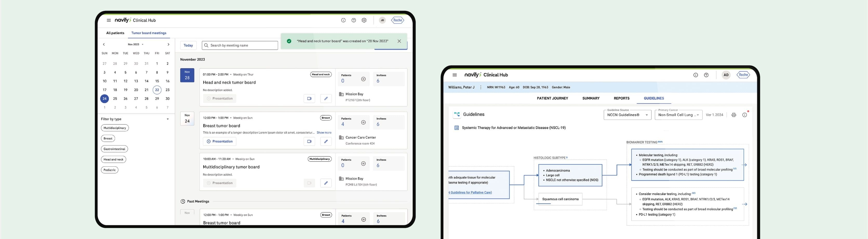The width and height of the screenshot is (868, 239).
Task: Add patients to Nov 24 Breast tumor board
Action: [x=363, y=122]
